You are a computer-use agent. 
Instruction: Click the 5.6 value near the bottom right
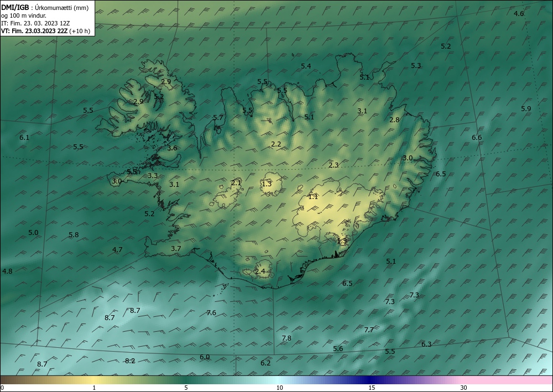pos(338,349)
